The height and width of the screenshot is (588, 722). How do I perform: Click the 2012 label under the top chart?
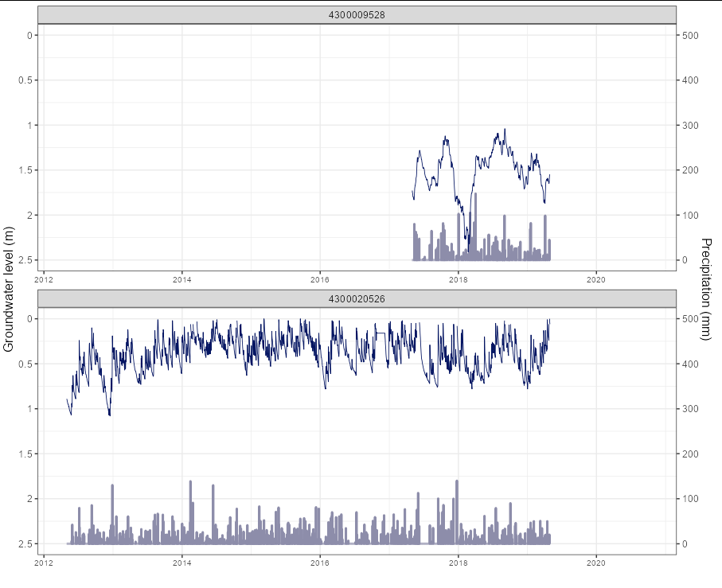(x=44, y=279)
